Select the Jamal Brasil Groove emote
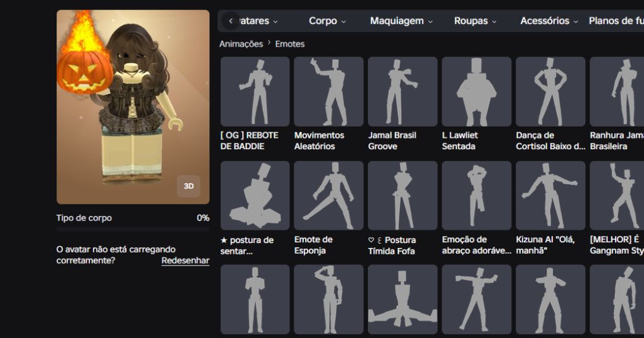Viewport: 644px width, 338px height. coord(402,91)
